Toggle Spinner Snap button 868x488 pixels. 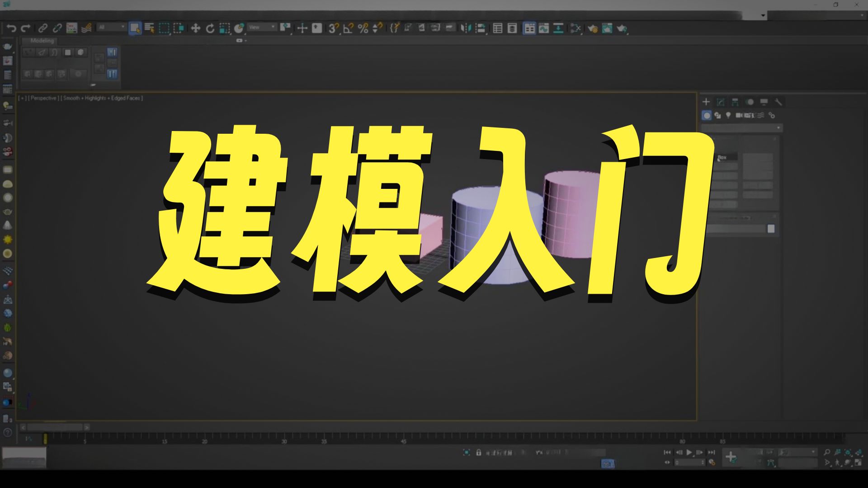377,28
